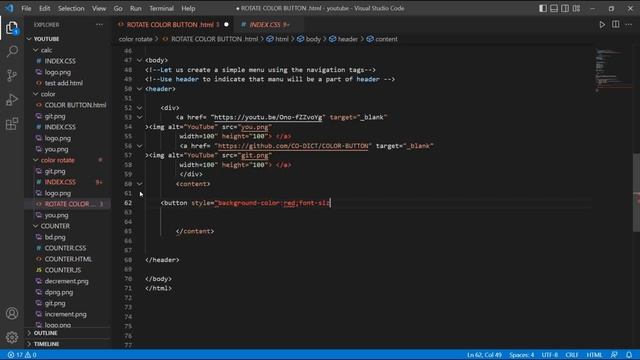Switch to ROTATE COLOR BUTTON .html tab

173,24
